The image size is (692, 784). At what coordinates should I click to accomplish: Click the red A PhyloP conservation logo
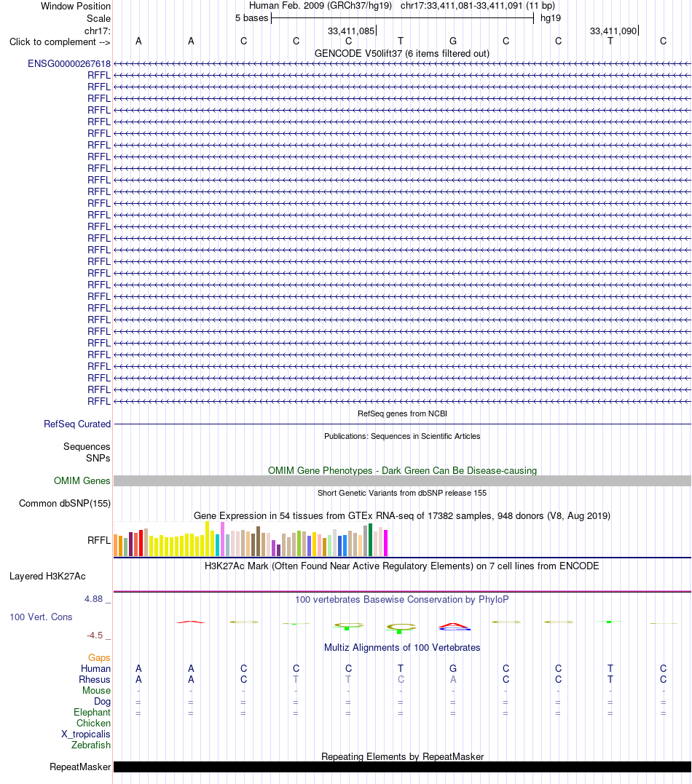coord(454,627)
